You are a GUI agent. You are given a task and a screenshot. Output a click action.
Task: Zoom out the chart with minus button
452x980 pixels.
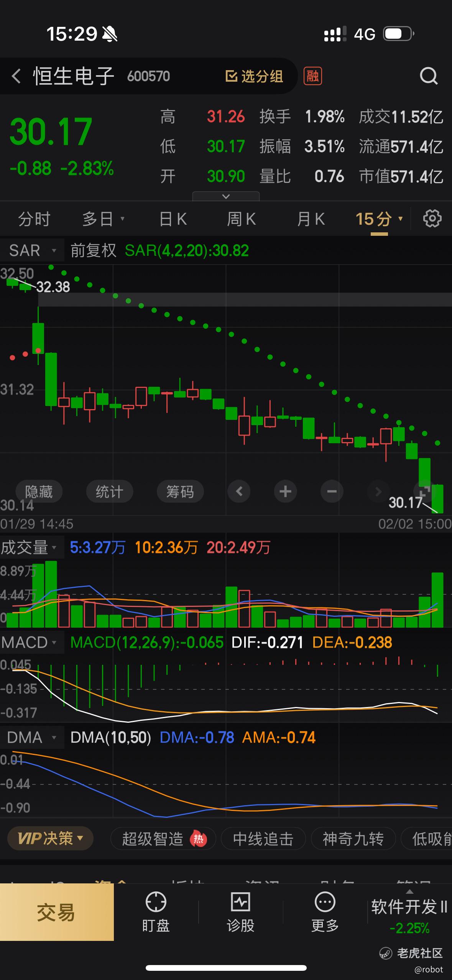(x=332, y=491)
